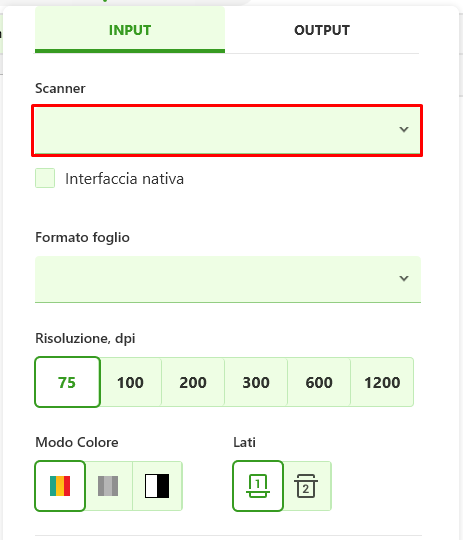Choose double-sided scanning icon
Screen dimensions: 463x540
(306, 486)
